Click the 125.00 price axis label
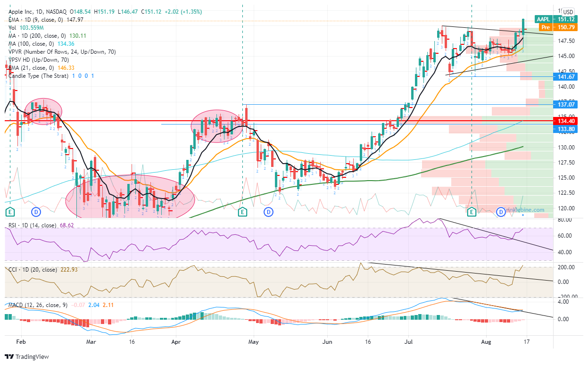Image resolution: width=588 pixels, height=365 pixels. click(x=566, y=178)
